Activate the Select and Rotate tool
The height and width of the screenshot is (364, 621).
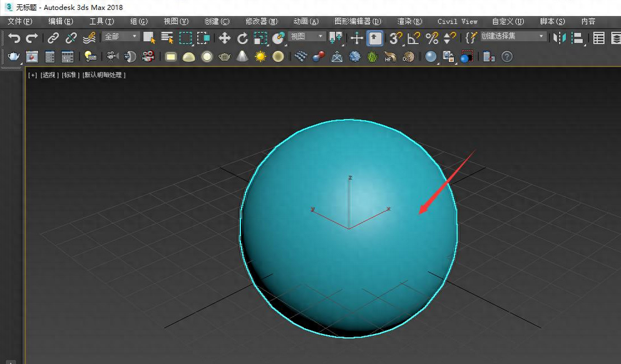click(x=242, y=38)
